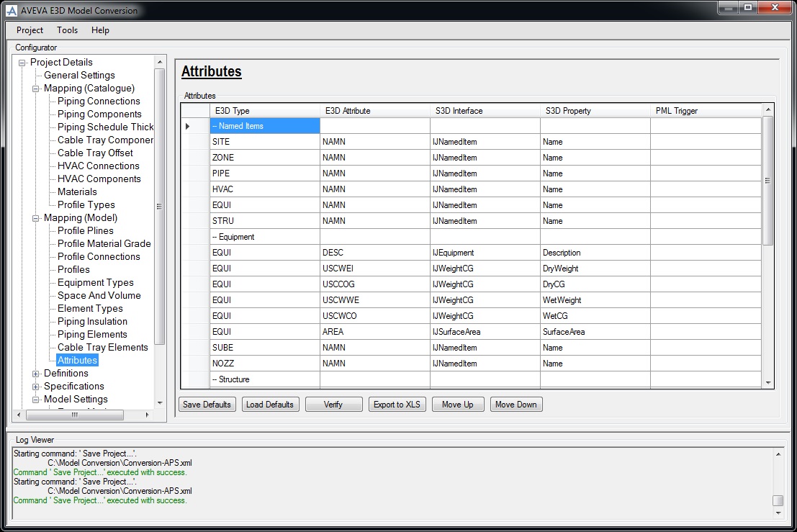The height and width of the screenshot is (532, 797).
Task: Select the highlighted Attributes tree item
Action: point(77,360)
